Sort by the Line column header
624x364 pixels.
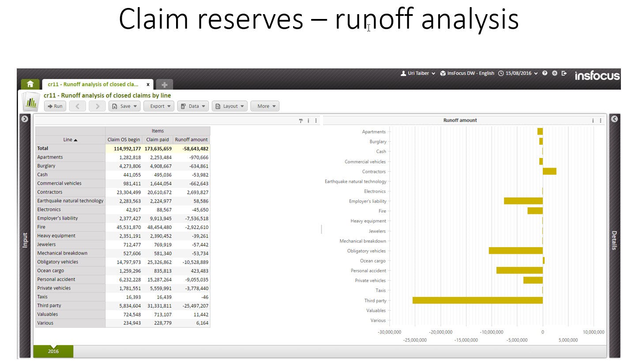70,139
